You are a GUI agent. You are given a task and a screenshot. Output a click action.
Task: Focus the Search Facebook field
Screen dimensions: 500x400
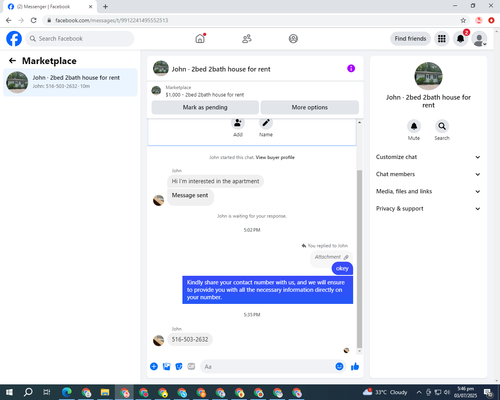point(80,39)
